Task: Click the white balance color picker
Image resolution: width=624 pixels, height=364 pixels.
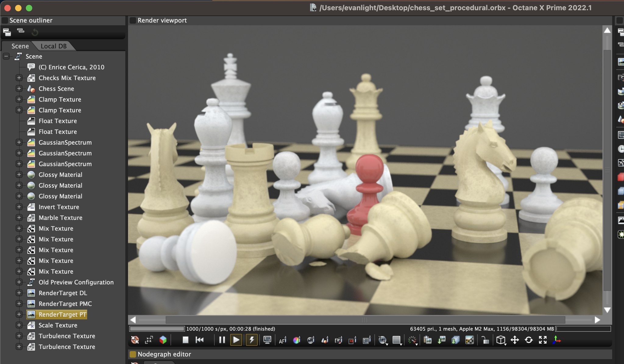Action: 296,340
